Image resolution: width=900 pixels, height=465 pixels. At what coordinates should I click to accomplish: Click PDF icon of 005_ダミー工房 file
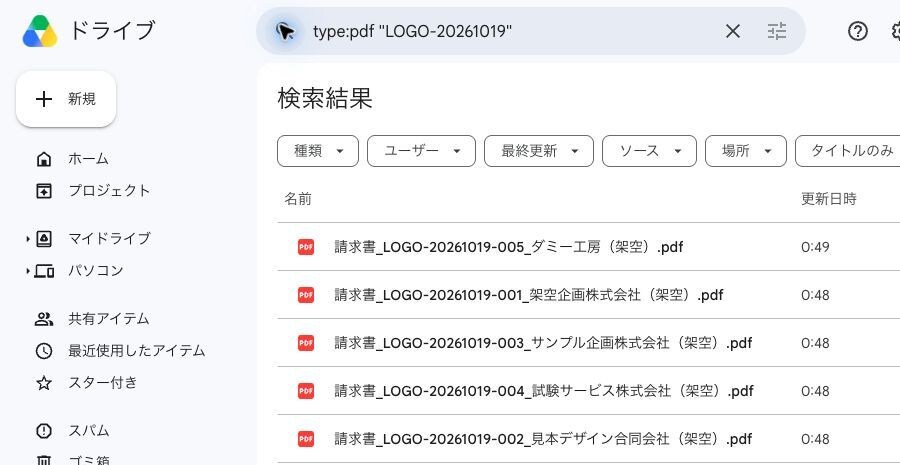click(306, 247)
